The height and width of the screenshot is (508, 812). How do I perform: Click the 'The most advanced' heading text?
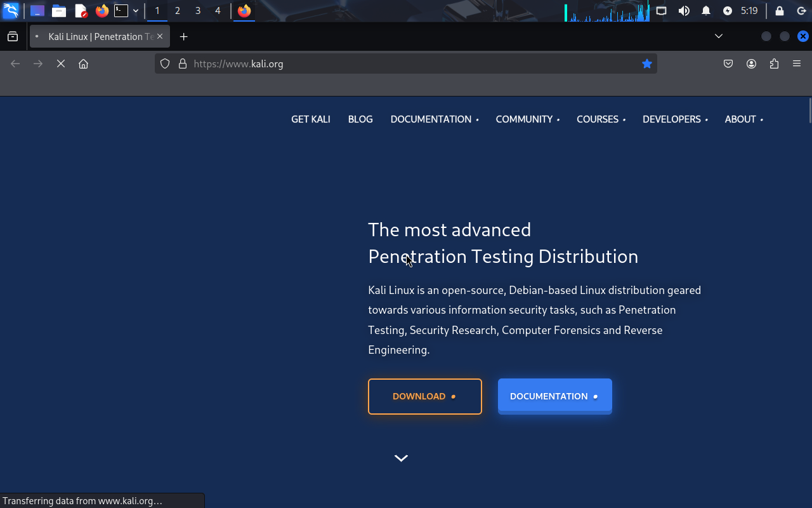pos(450,229)
